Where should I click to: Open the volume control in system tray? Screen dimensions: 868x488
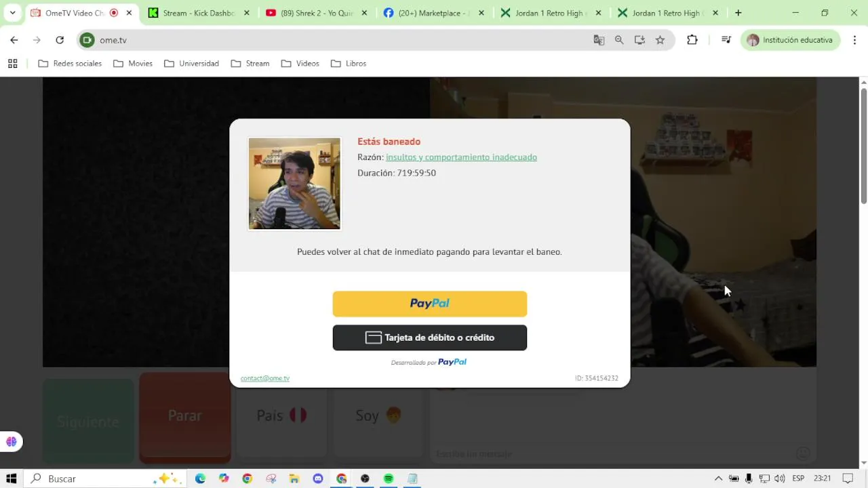(x=780, y=479)
